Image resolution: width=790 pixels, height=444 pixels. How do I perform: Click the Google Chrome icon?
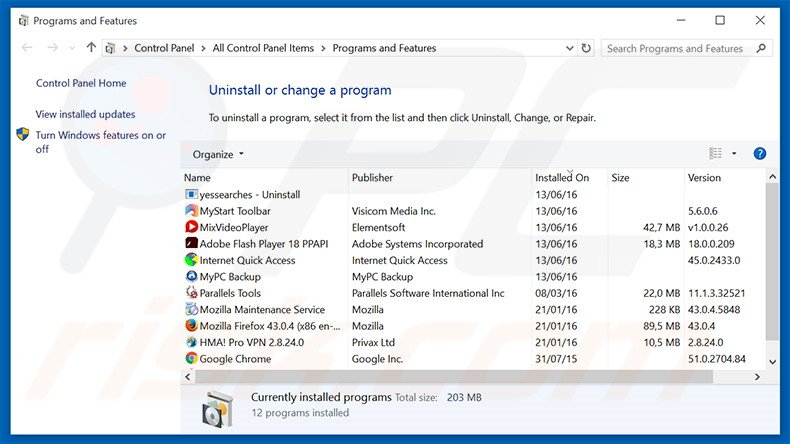(x=191, y=358)
